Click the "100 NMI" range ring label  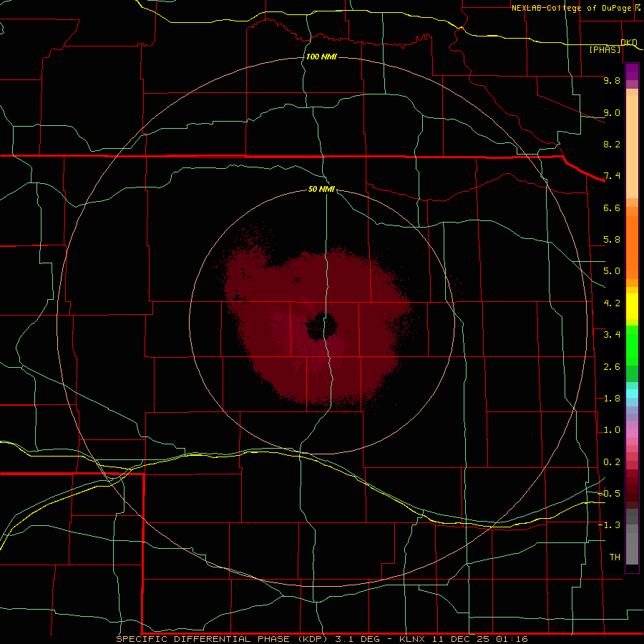tap(321, 57)
